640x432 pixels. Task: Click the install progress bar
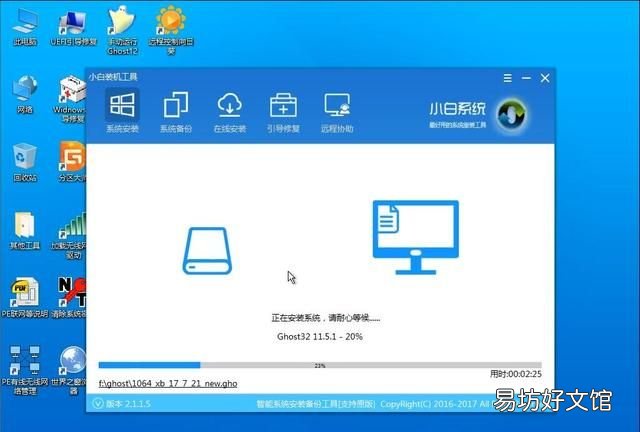[x=320, y=365]
